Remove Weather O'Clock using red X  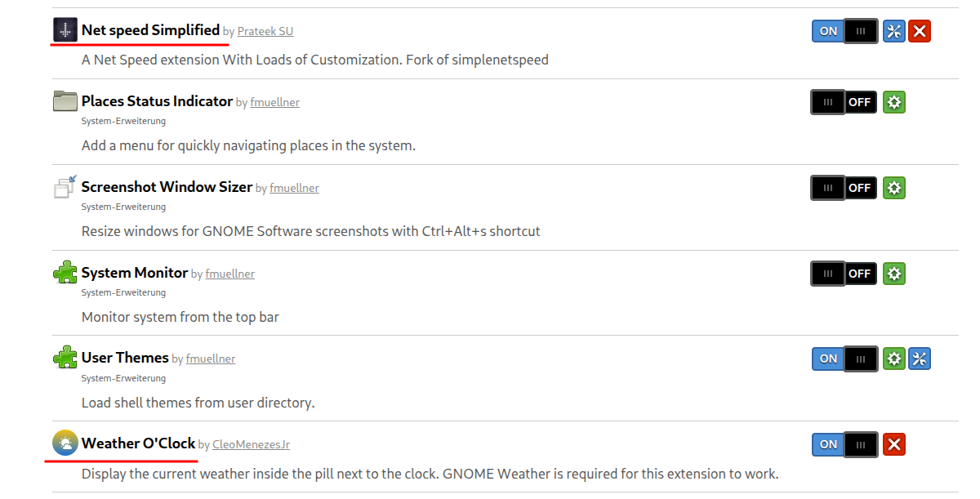coord(894,444)
